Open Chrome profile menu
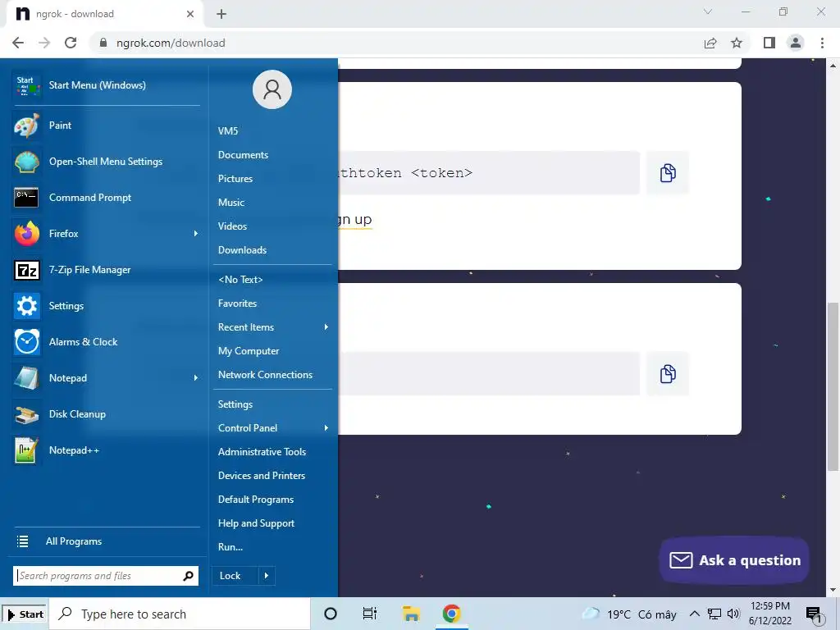The width and height of the screenshot is (840, 630). point(796,43)
